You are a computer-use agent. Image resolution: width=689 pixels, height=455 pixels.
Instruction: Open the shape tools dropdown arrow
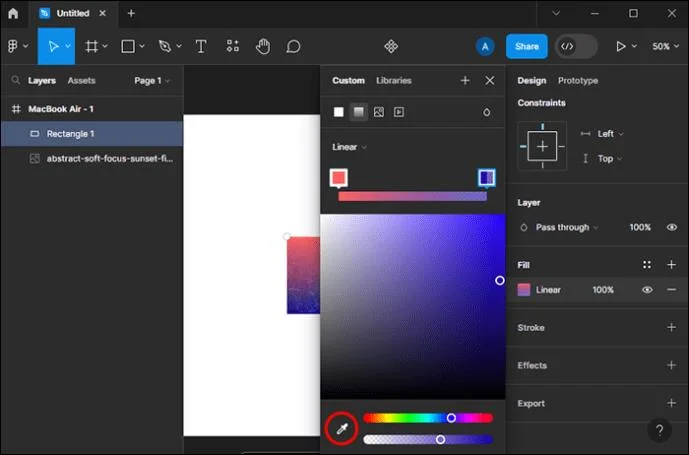tap(142, 46)
